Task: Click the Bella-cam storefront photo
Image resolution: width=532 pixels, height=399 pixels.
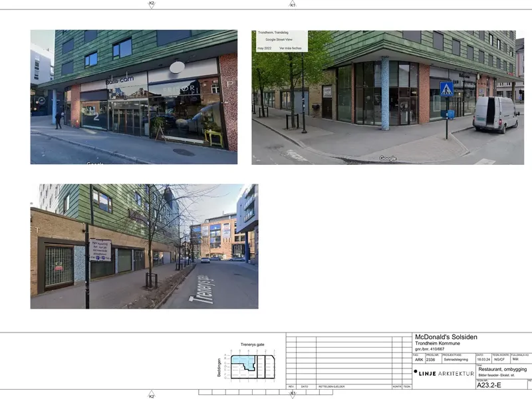Action: pyautogui.click(x=134, y=97)
